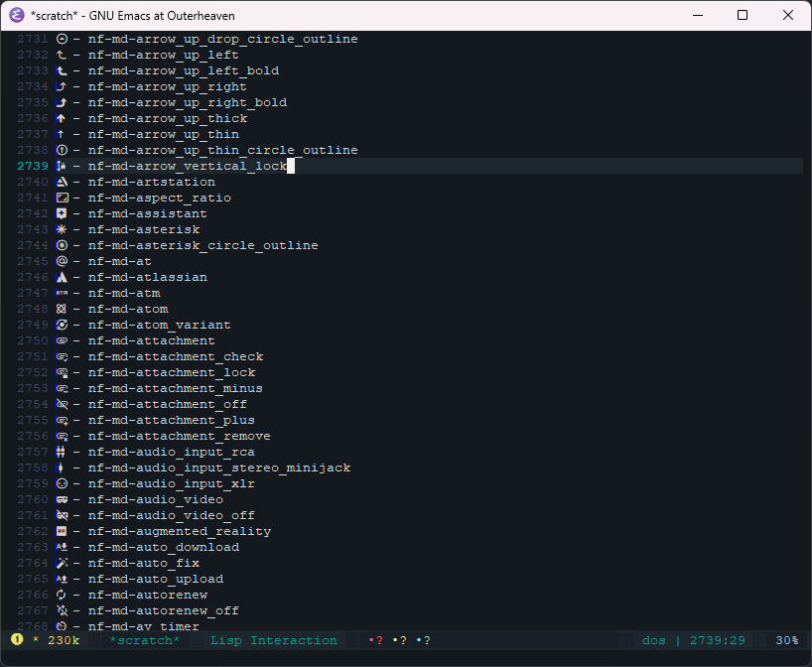The image size is (812, 667).
Task: Click the text nf-md-attachment_plus
Action: [x=172, y=421]
